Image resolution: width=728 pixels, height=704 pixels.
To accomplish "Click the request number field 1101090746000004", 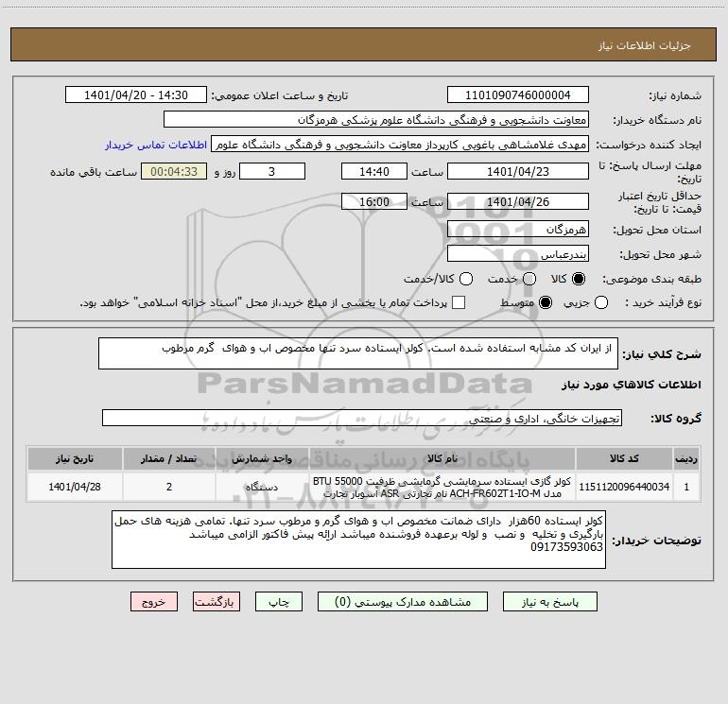I will tap(518, 95).
